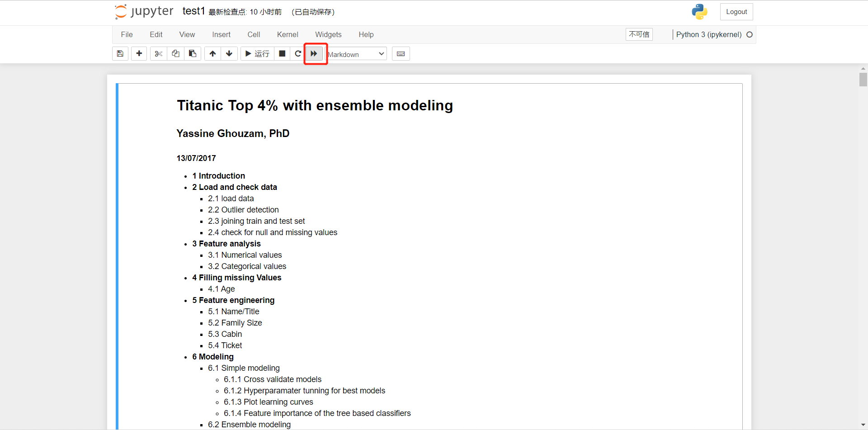This screenshot has width=868, height=430.
Task: Open the Insert menu
Action: point(222,35)
